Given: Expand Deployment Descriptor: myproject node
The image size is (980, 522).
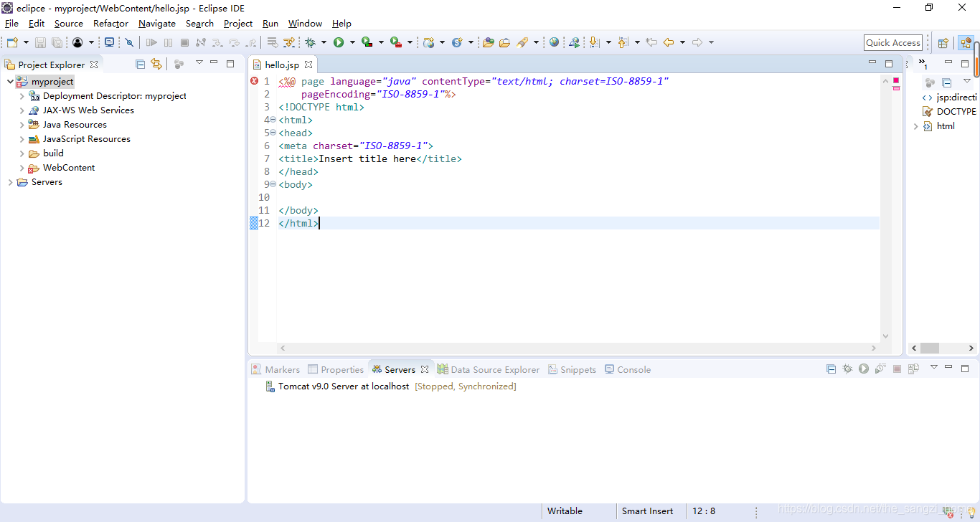Looking at the screenshot, I should tap(22, 96).
